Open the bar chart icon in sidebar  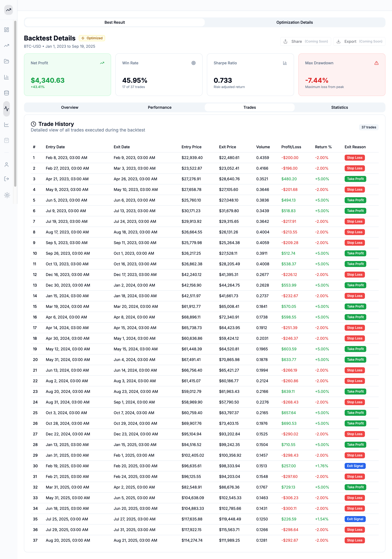pos(7,77)
